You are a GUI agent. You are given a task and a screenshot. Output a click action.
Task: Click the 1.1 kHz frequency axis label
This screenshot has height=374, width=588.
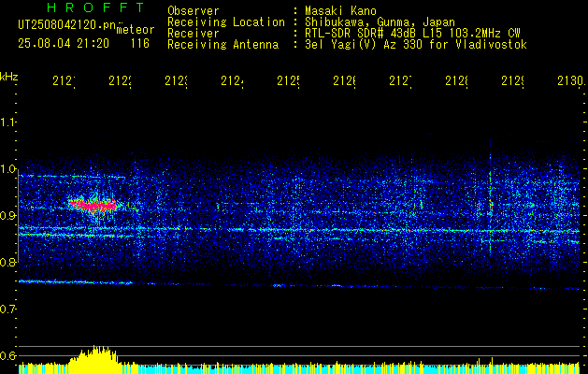(8, 122)
